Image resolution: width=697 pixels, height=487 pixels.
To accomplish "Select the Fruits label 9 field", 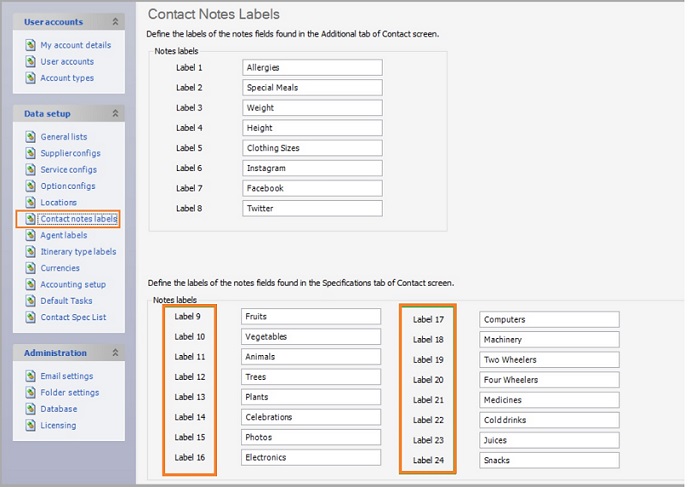I will 312,317.
